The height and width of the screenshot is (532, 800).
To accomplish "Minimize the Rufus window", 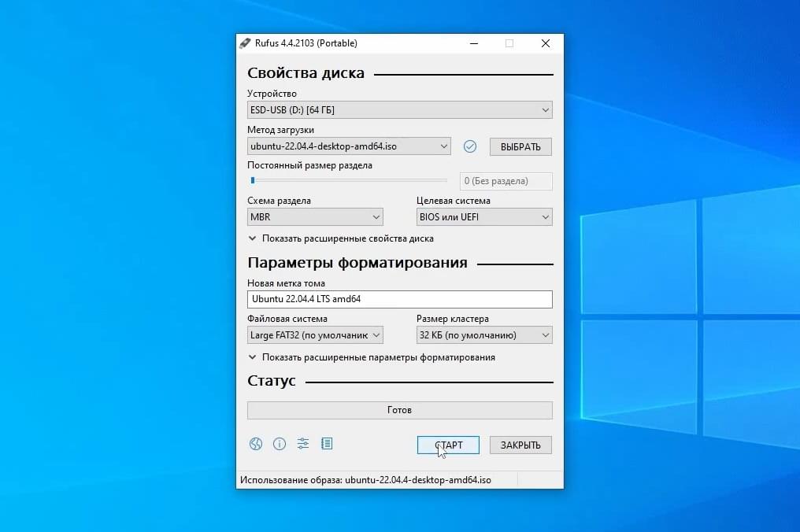I will [474, 43].
